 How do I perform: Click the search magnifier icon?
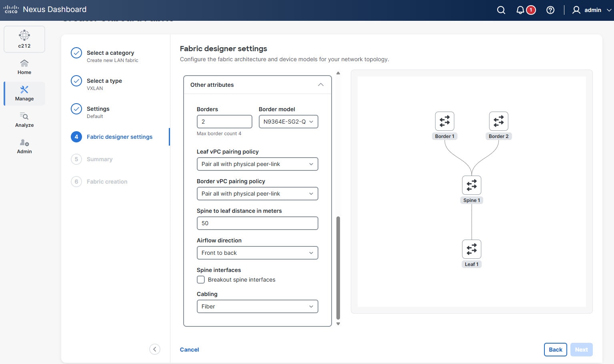[501, 10]
